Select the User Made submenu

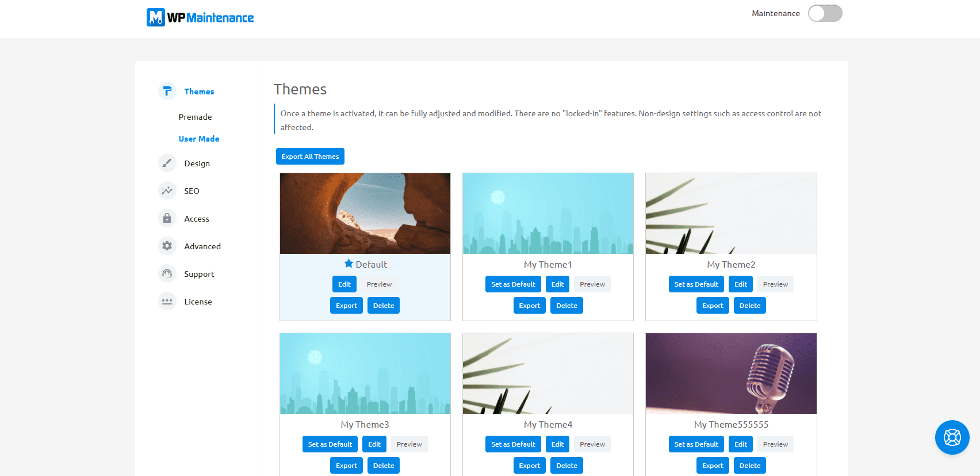coord(199,139)
